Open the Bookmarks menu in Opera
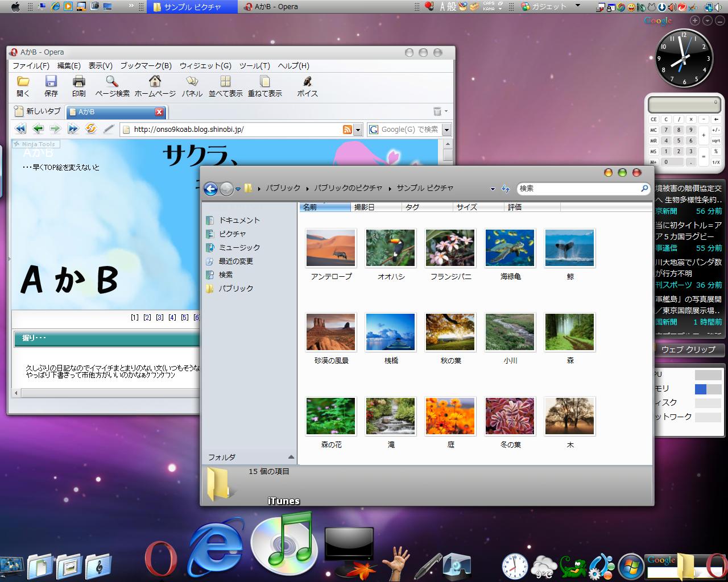Viewport: 728px width, 582px height. pyautogui.click(x=146, y=66)
